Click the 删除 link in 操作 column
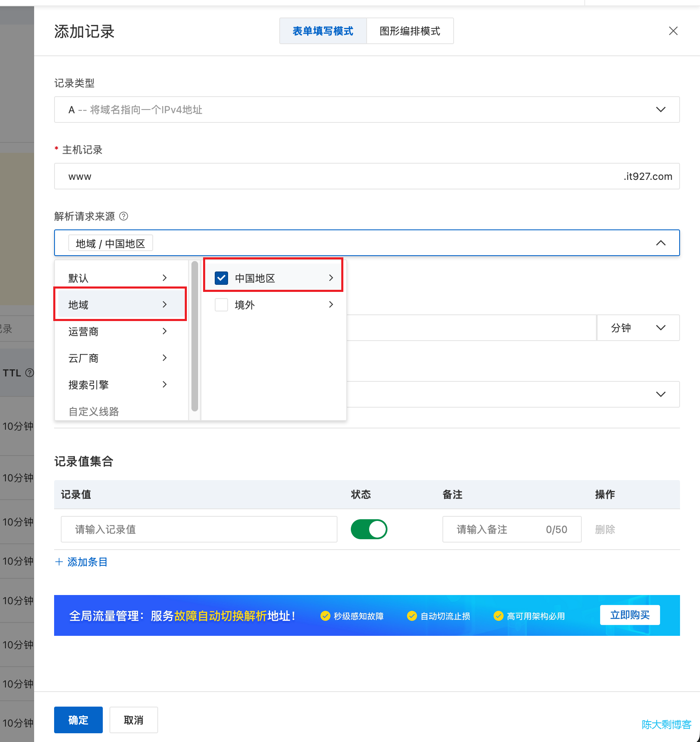Viewport: 700px width, 742px height. [605, 529]
